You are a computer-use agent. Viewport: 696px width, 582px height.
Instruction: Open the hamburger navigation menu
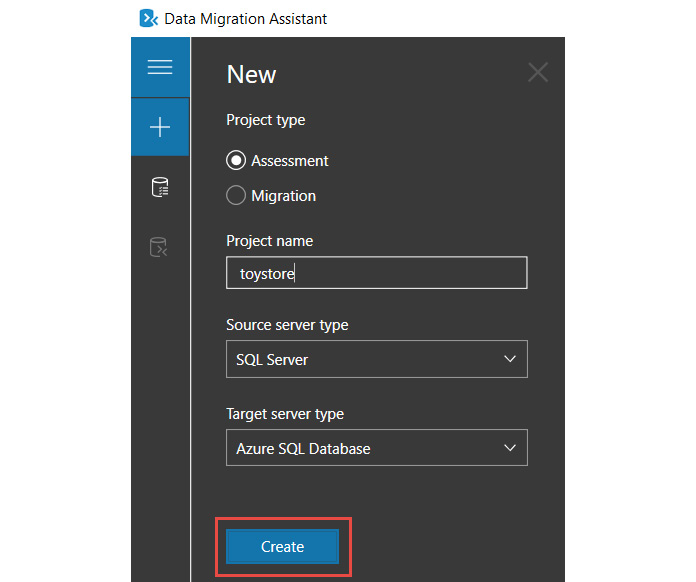(160, 67)
